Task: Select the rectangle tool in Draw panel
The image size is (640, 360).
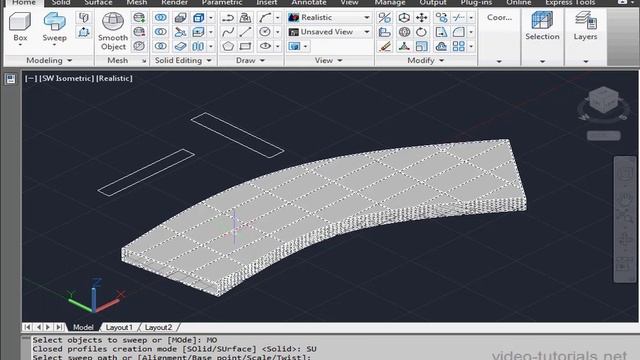Action: tap(245, 46)
